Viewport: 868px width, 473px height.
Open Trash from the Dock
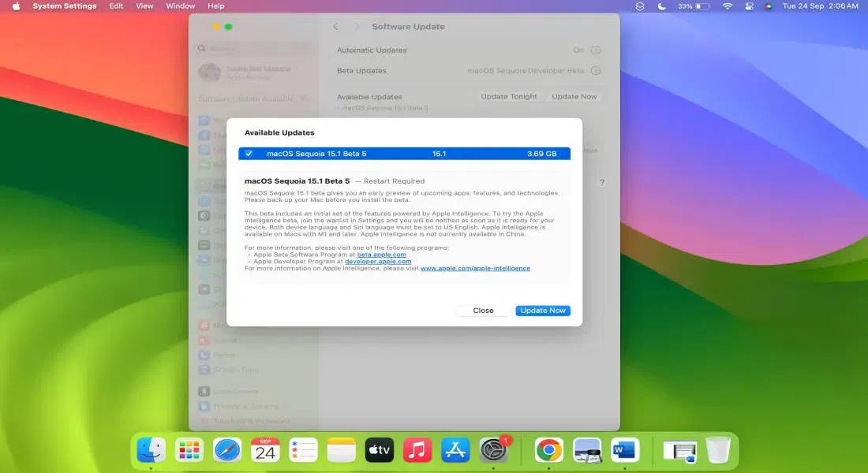click(x=718, y=450)
